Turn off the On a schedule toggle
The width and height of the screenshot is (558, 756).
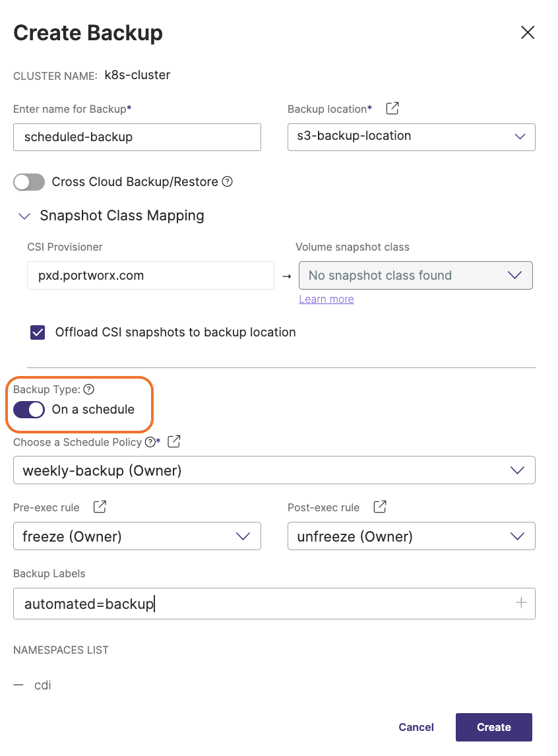tap(29, 410)
